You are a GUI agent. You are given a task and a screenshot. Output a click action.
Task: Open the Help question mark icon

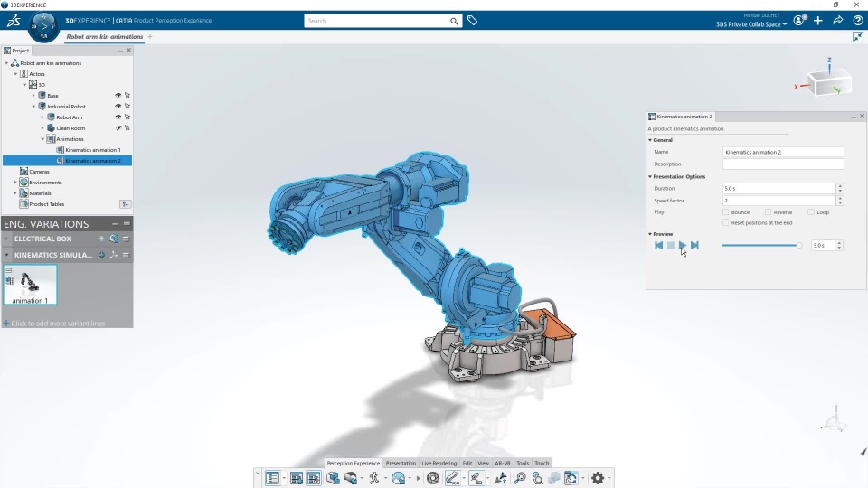[858, 21]
